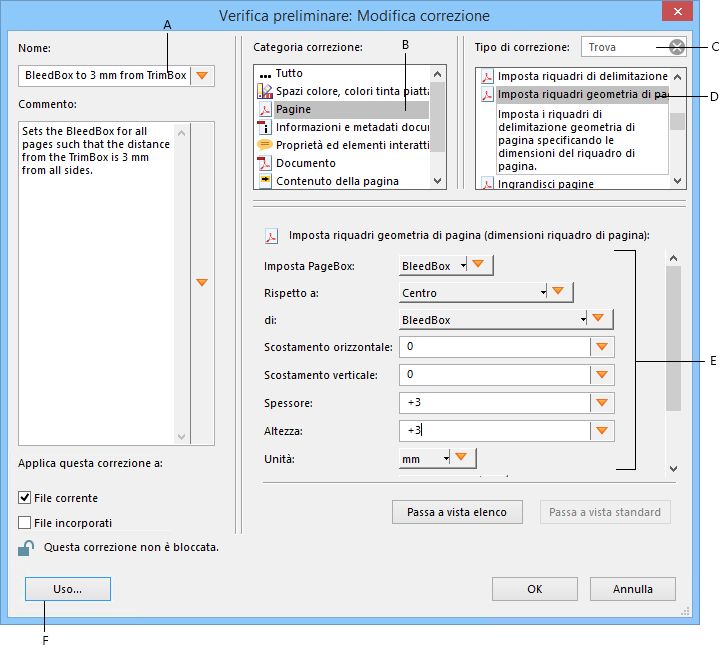The width and height of the screenshot is (726, 649).
Task: Click the Documento PDF icon
Action: click(x=264, y=163)
